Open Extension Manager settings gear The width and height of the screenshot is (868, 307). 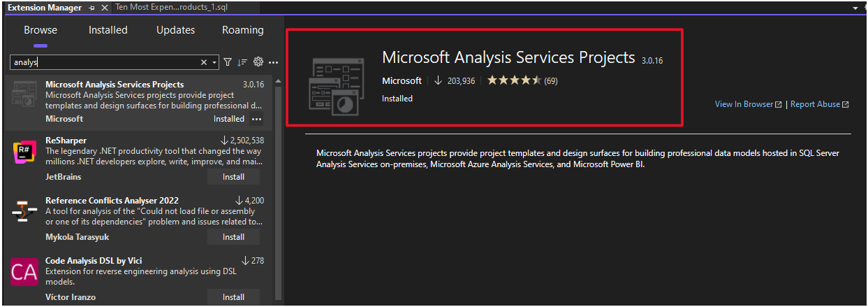(x=258, y=62)
